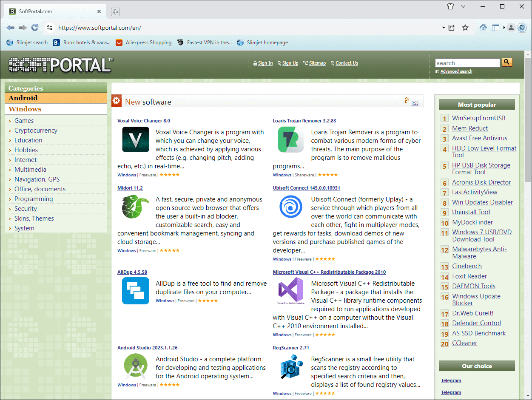This screenshot has height=400, width=532.
Task: Click Windows tag under AllDup
Action: 165,301
